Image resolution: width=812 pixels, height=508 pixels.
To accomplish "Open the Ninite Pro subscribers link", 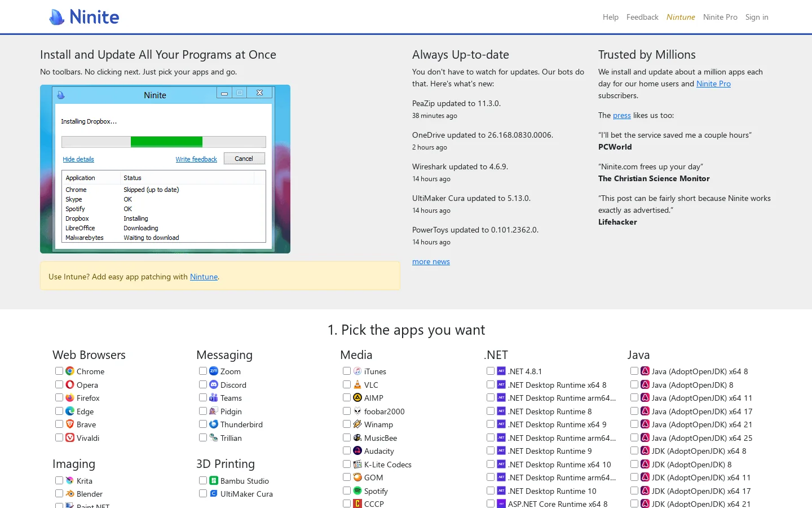I will pos(713,84).
